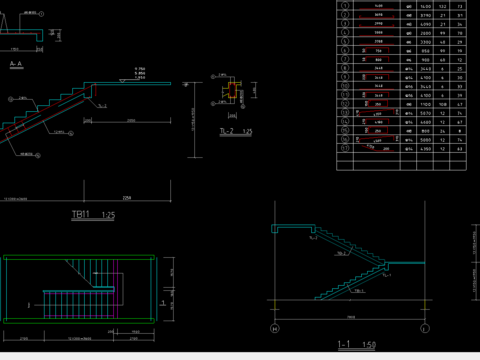480x360 pixels.
Task: Select the TB11 detail title text
Action: coord(81,214)
